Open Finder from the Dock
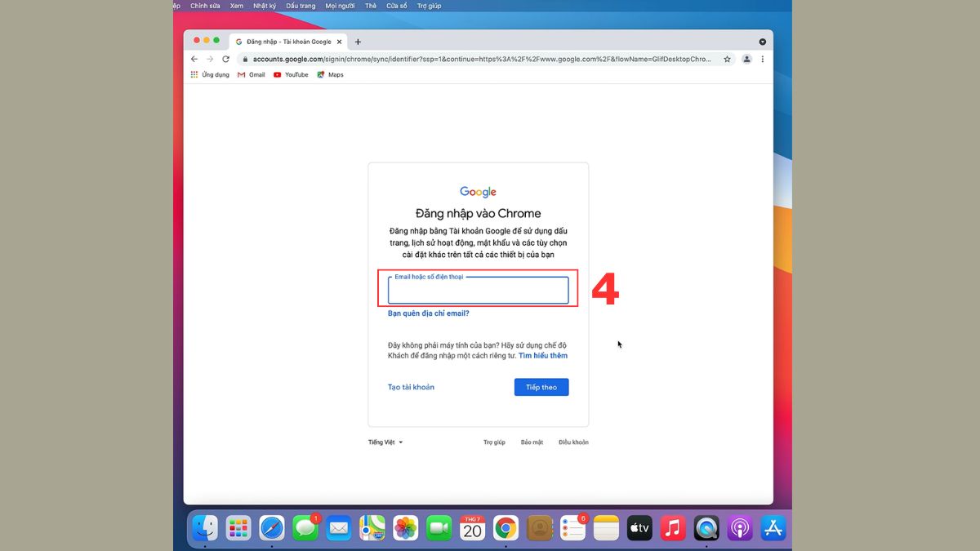Viewport: 980px width, 551px height. [204, 528]
